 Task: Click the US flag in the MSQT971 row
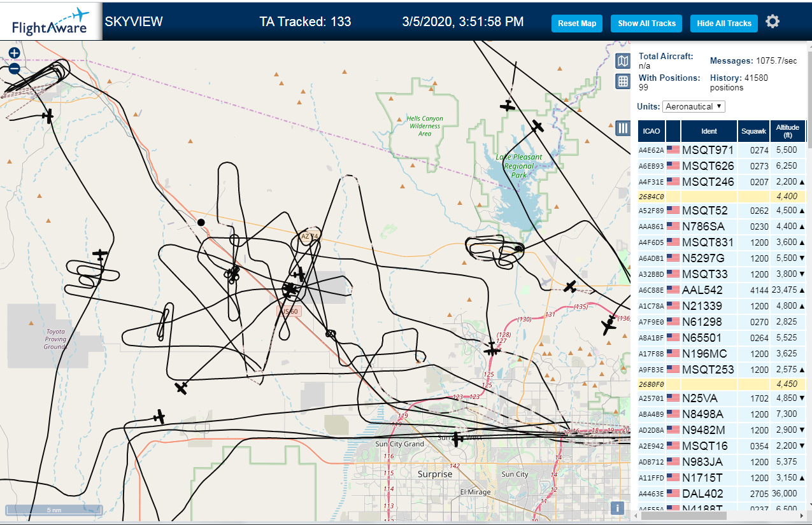click(x=673, y=150)
